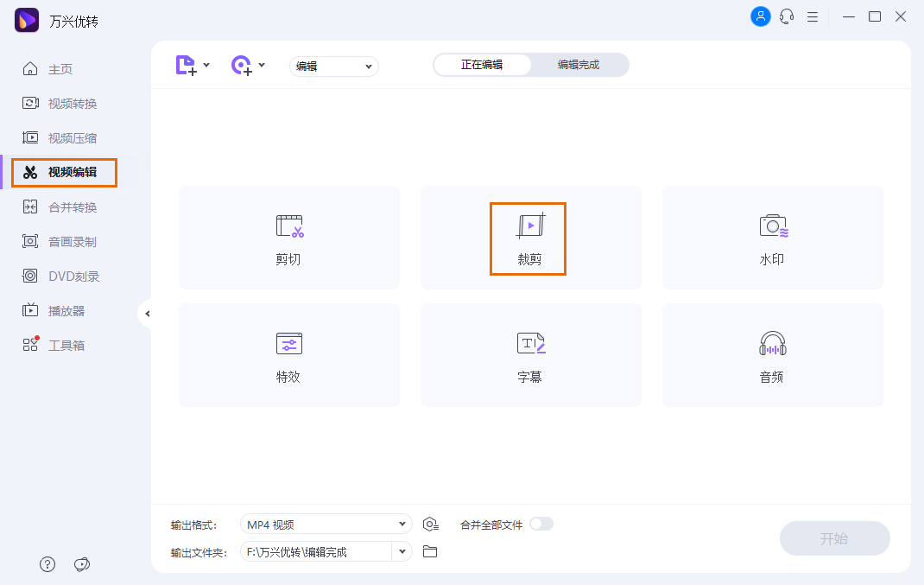924x585 pixels.
Task: Activate the 正在编辑 tab
Action: [484, 64]
